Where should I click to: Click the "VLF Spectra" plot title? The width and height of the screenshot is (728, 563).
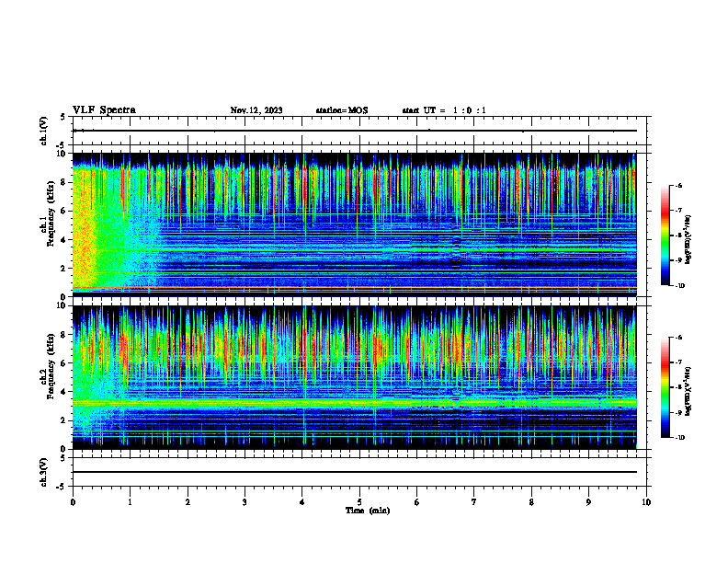[104, 110]
